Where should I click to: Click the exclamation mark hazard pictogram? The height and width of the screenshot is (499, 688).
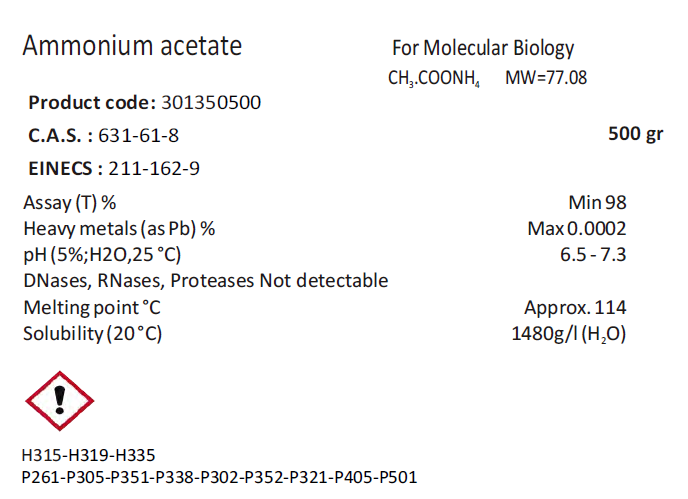pyautogui.click(x=58, y=401)
